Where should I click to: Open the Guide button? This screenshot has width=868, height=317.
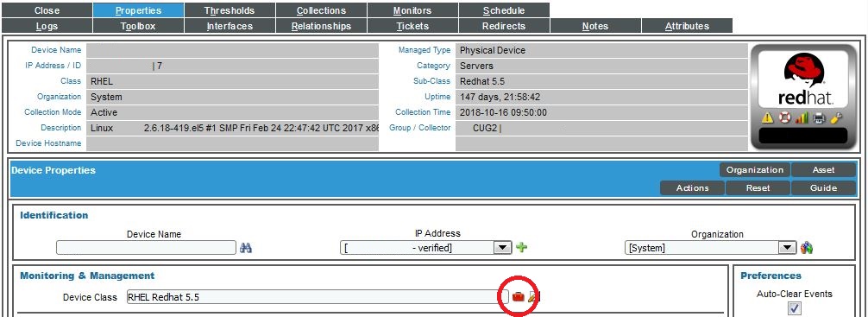pos(823,188)
